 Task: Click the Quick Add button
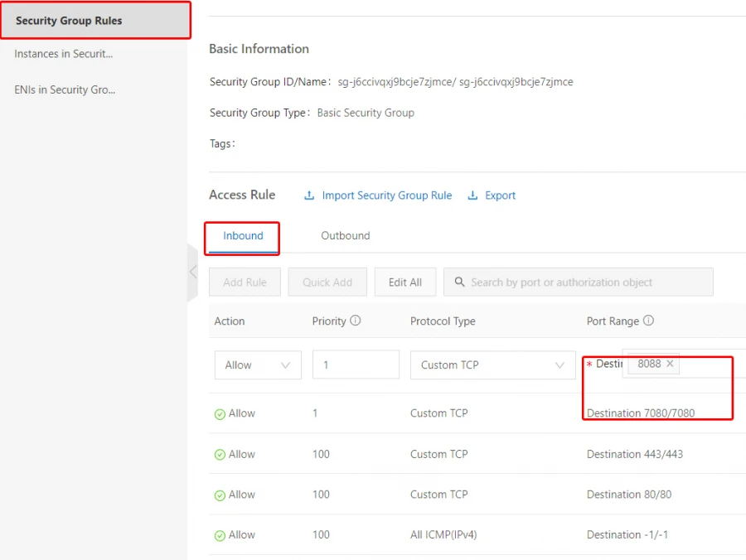pyautogui.click(x=327, y=282)
